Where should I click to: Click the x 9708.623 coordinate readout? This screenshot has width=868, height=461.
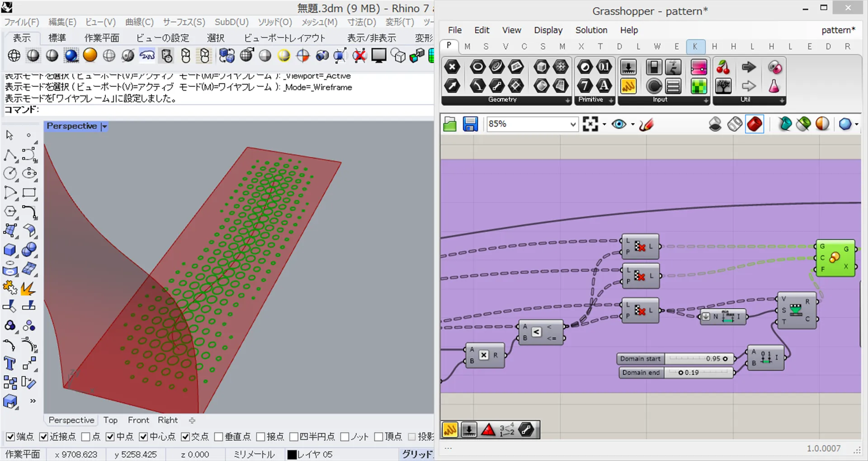pos(76,454)
